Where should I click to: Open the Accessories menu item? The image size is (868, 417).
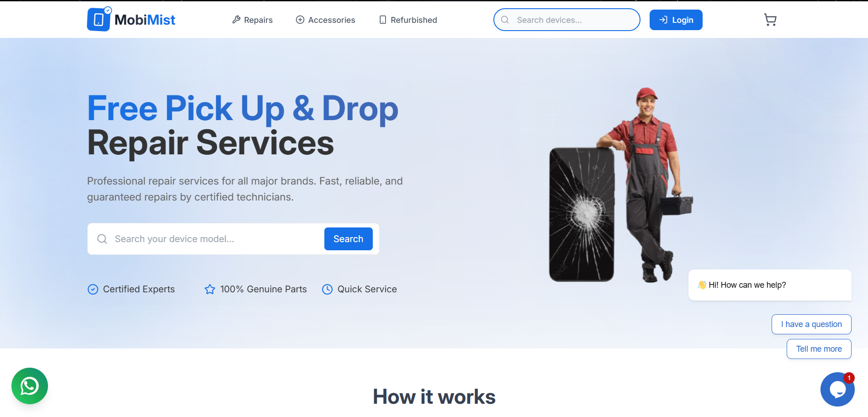325,20
